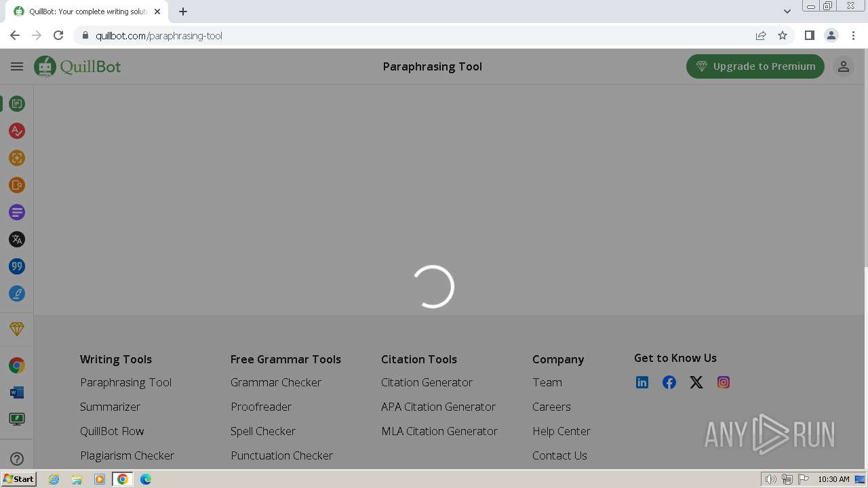Screen dimensions: 868x488
Task: Open the QuillBot Flow pen icon
Action: click(x=17, y=293)
